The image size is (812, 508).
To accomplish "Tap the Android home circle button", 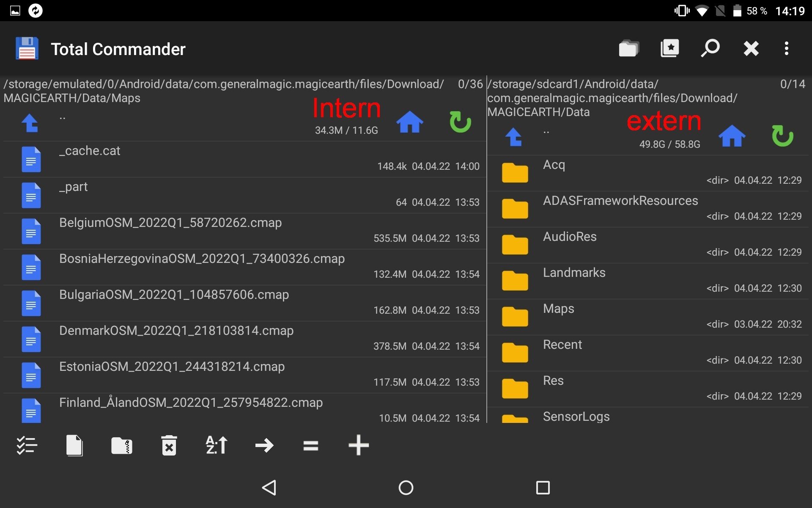I will click(406, 488).
